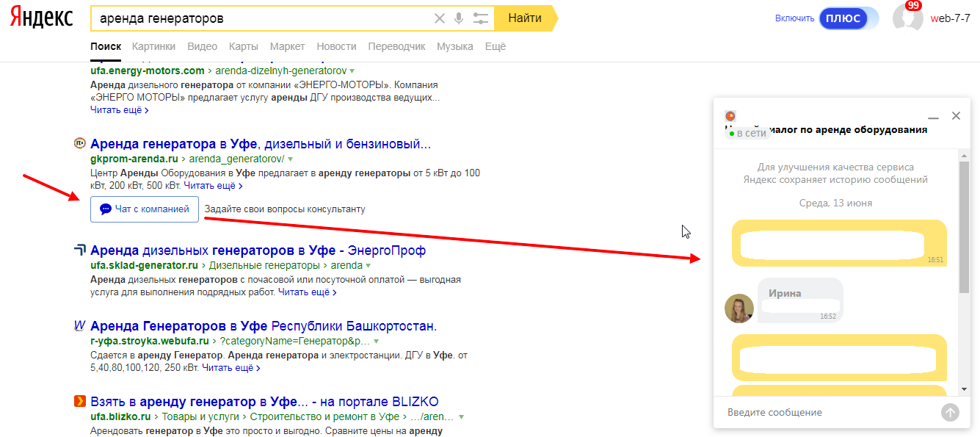The height and width of the screenshot is (437, 980).
Task: Open the Переводчик tab
Action: [396, 46]
